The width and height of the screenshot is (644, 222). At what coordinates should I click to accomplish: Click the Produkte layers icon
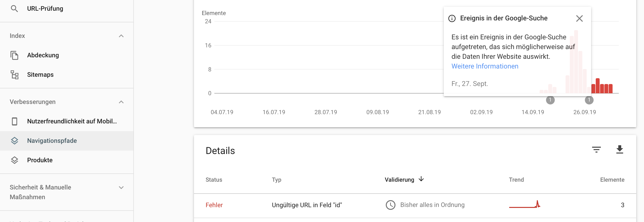click(x=14, y=160)
